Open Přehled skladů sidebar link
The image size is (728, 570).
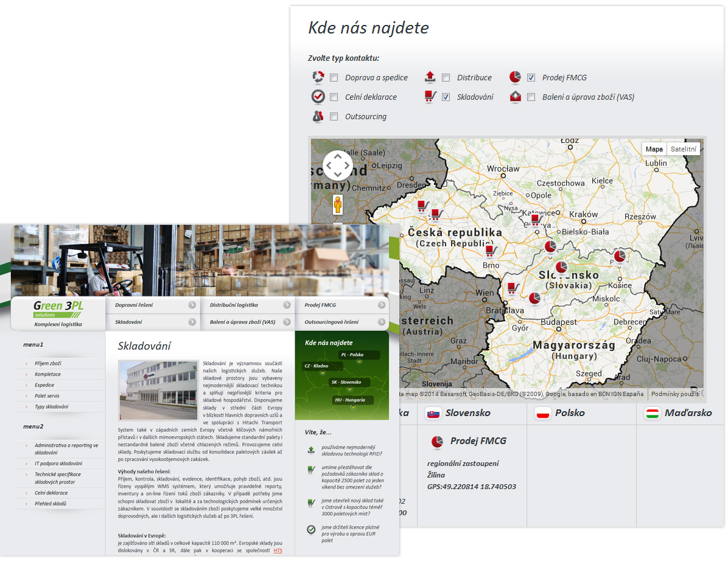[x=50, y=504]
